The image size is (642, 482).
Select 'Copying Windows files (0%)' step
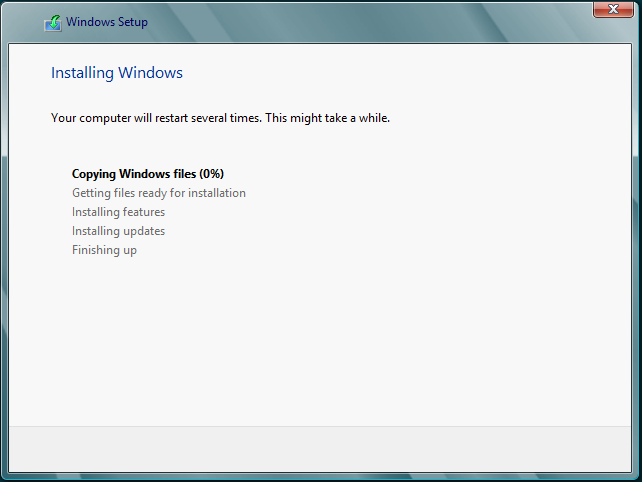pos(148,174)
